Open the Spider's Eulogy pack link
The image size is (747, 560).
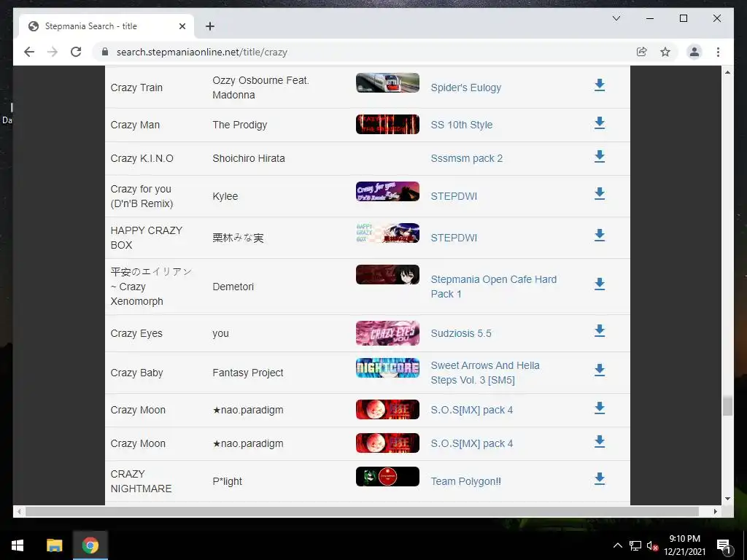click(x=466, y=87)
